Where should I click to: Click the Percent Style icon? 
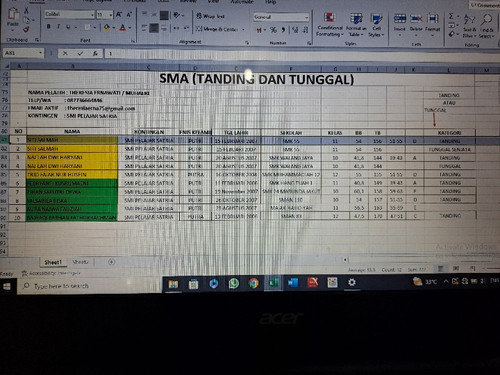pos(274,30)
